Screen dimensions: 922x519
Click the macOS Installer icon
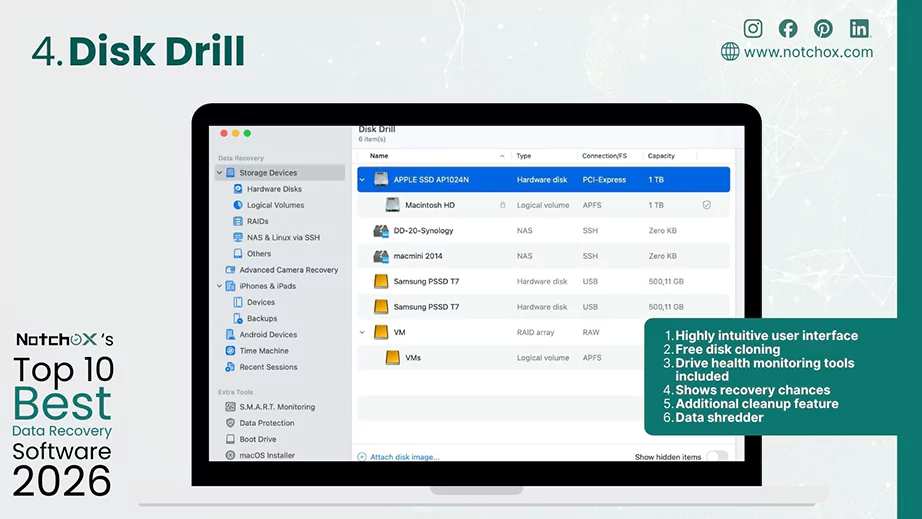click(230, 455)
